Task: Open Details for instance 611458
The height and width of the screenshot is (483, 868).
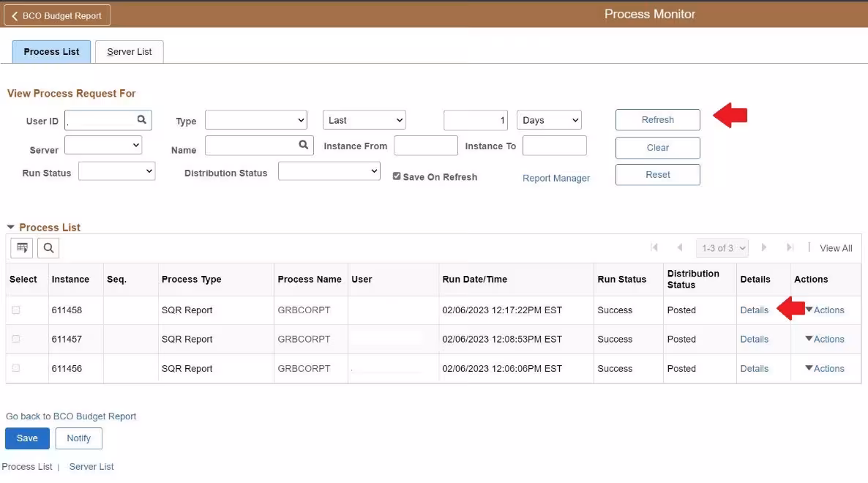Action: click(x=754, y=310)
